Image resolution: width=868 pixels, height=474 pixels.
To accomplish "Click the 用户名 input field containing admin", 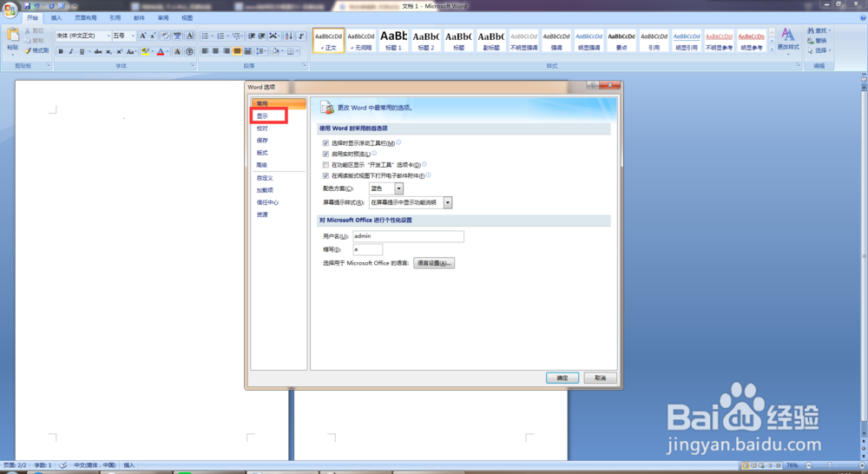I will tap(409, 236).
